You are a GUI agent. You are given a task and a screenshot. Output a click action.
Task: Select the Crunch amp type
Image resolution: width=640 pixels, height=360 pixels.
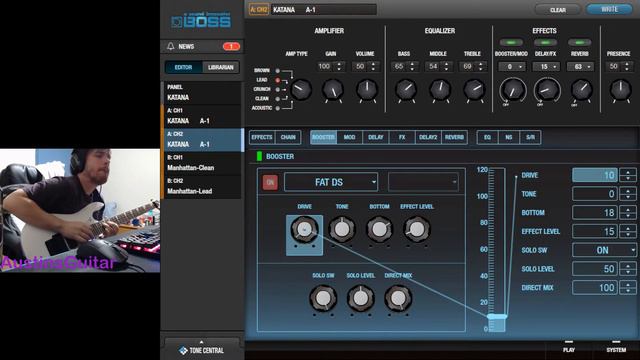(x=278, y=89)
